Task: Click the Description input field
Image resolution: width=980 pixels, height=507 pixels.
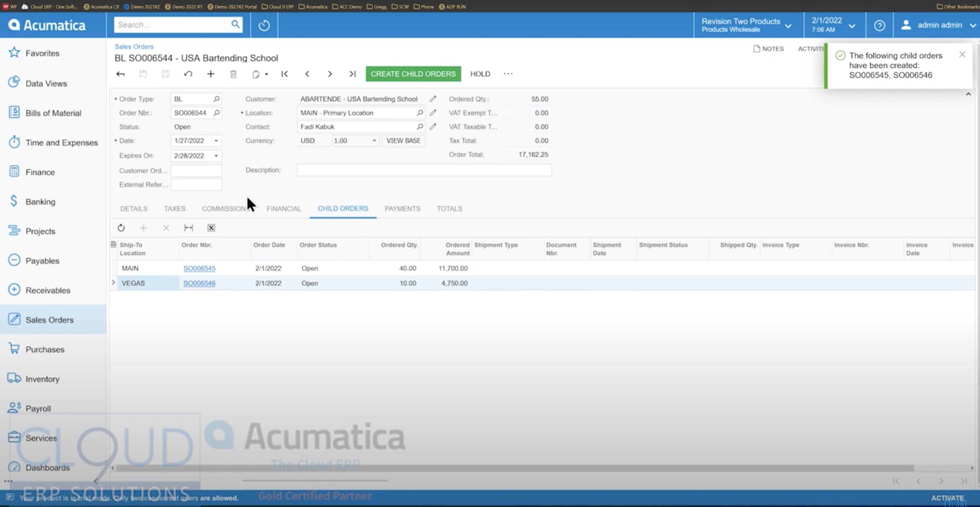Action: (424, 170)
